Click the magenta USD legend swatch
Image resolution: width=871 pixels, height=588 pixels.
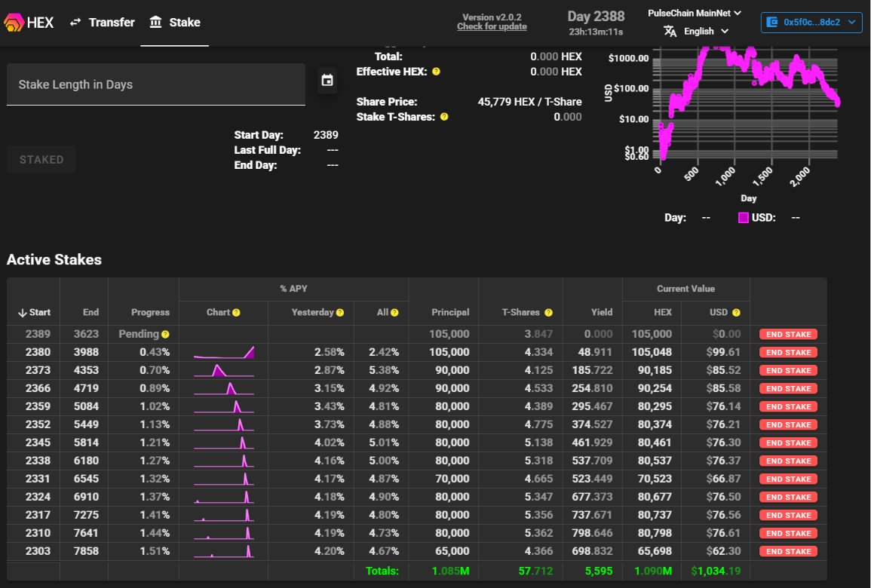tap(744, 218)
